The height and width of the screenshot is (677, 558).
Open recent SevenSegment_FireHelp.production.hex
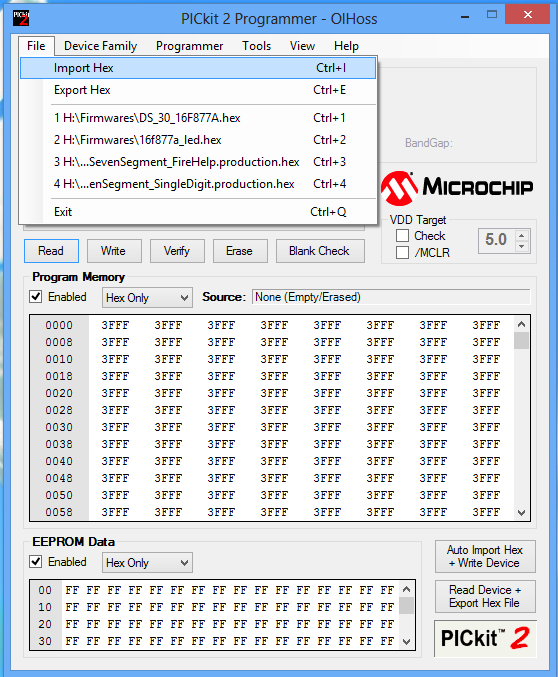[x=198, y=162]
